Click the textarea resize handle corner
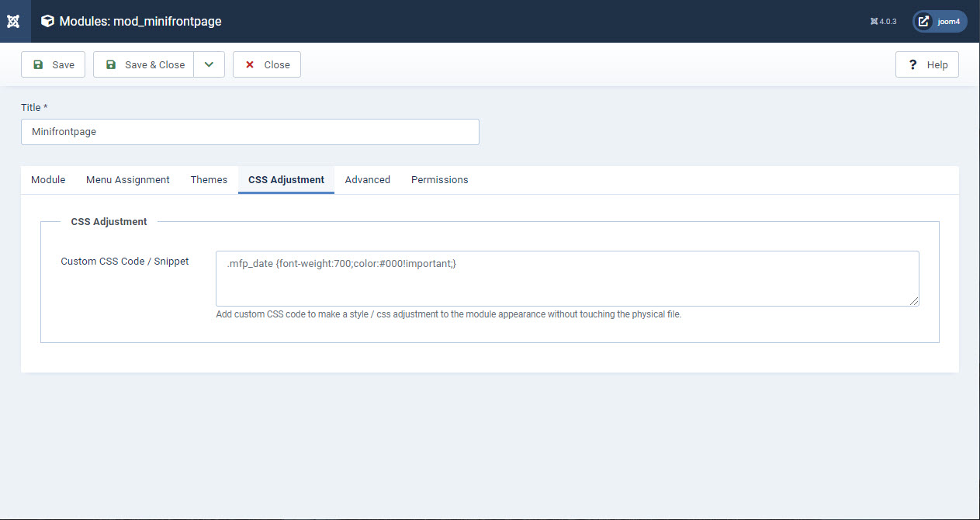Viewport: 980px width, 520px height. 915,302
